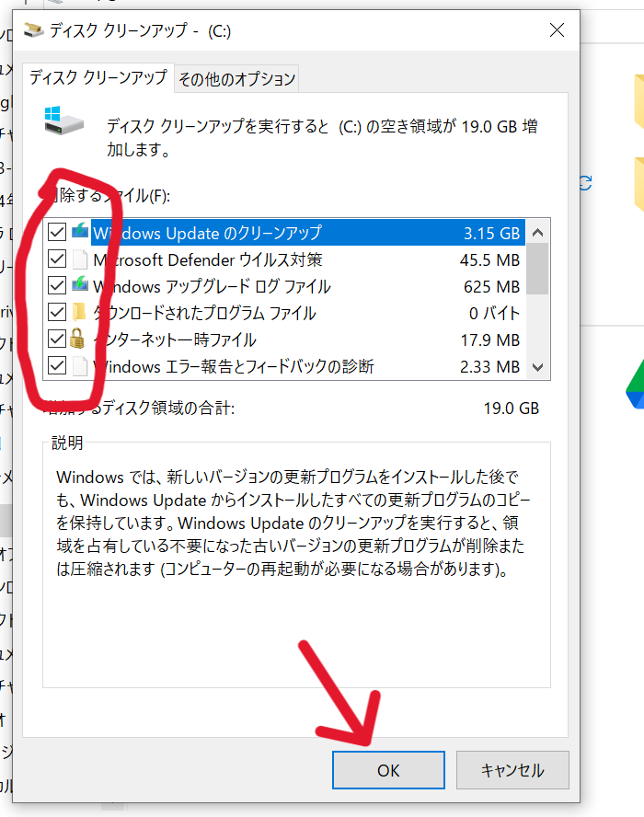Image resolution: width=644 pixels, height=817 pixels.
Task: Switch to the ディスク クリーンアップ tab
Action: pyautogui.click(x=98, y=77)
